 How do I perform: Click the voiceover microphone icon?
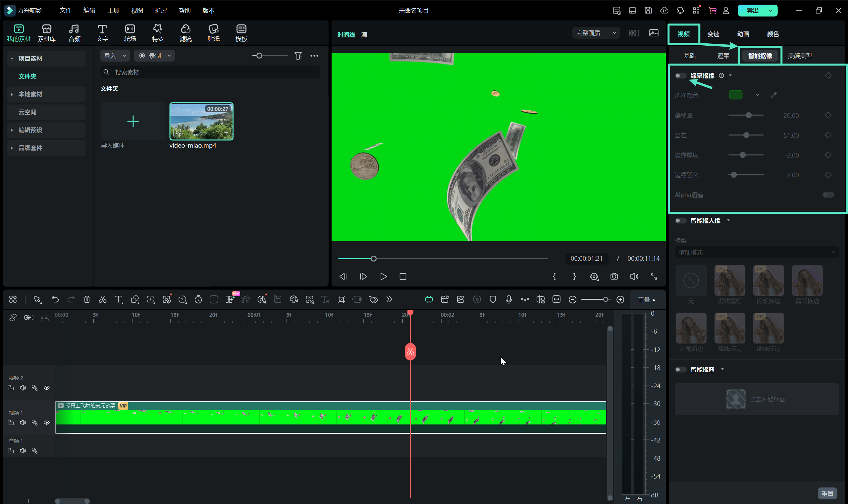508,299
